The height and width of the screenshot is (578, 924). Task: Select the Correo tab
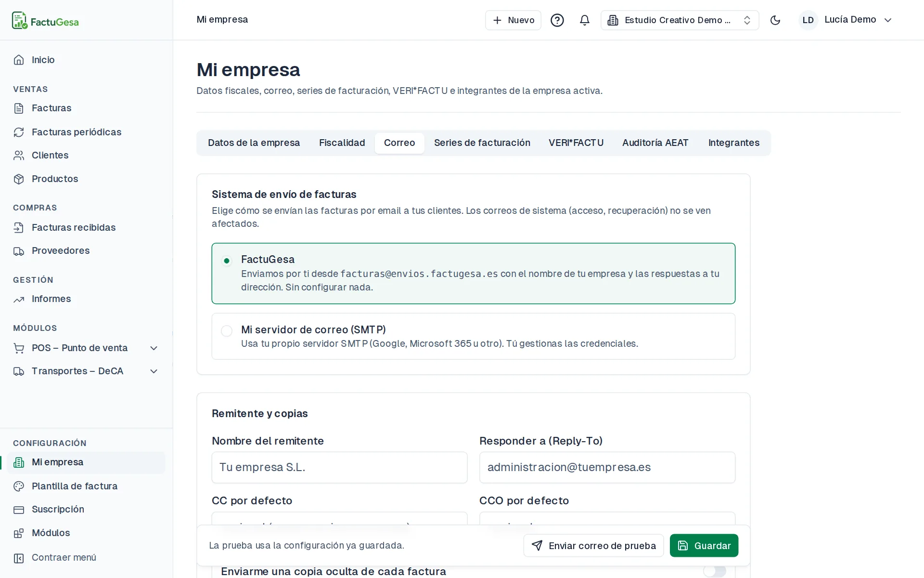click(x=399, y=143)
